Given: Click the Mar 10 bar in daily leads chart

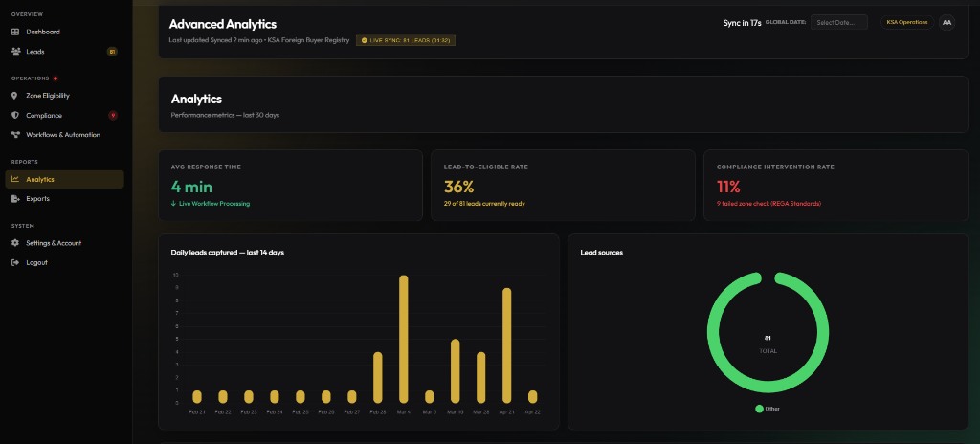Looking at the screenshot, I should 455,371.
